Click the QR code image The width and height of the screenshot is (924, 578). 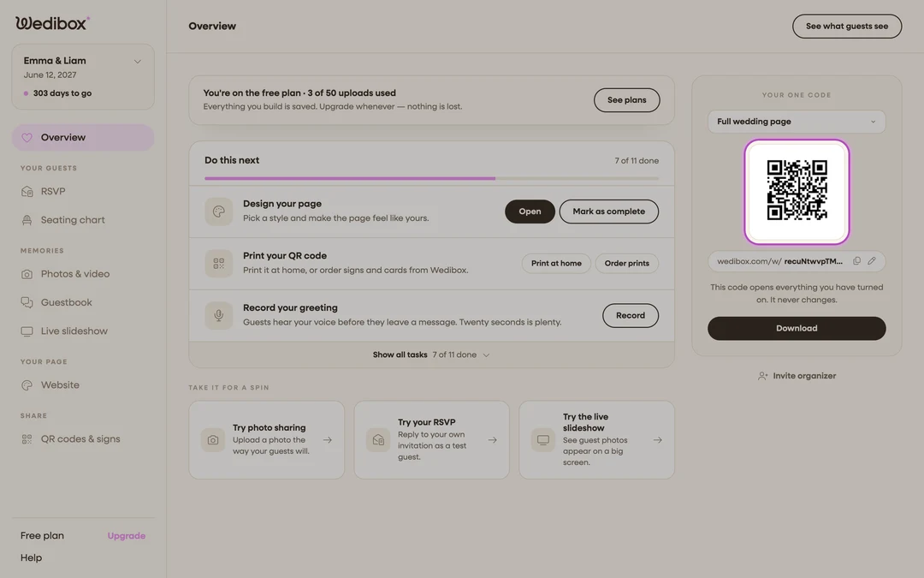click(797, 192)
